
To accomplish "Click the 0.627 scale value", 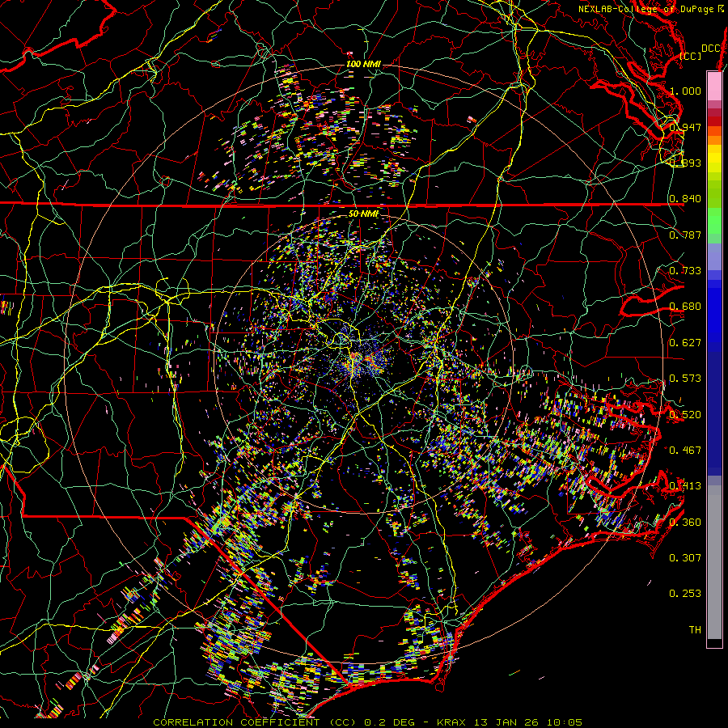I will (x=685, y=343).
